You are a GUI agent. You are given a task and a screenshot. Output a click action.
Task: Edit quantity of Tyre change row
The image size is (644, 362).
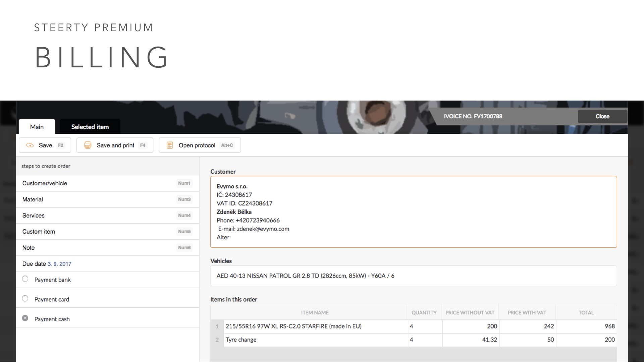(x=424, y=340)
